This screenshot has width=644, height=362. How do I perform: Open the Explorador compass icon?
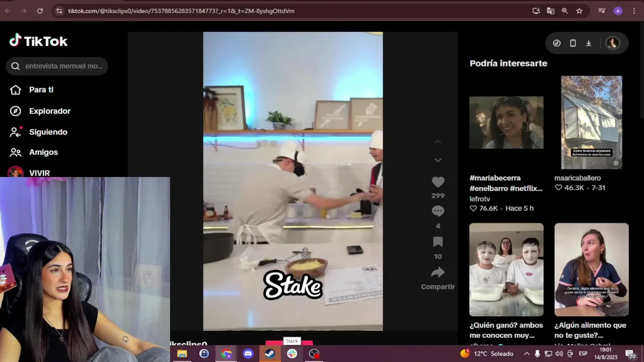point(16,111)
